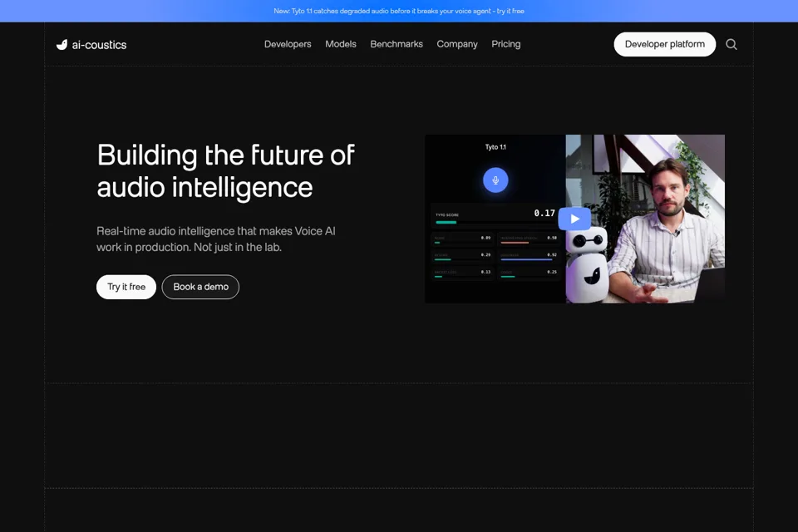
Task: Click the Try it free button
Action: [126, 287]
